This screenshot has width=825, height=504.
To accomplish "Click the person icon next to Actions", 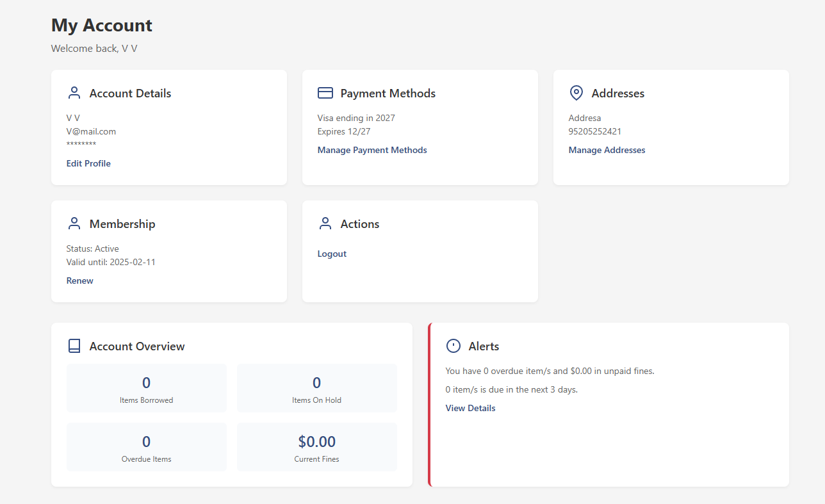I will coord(325,224).
